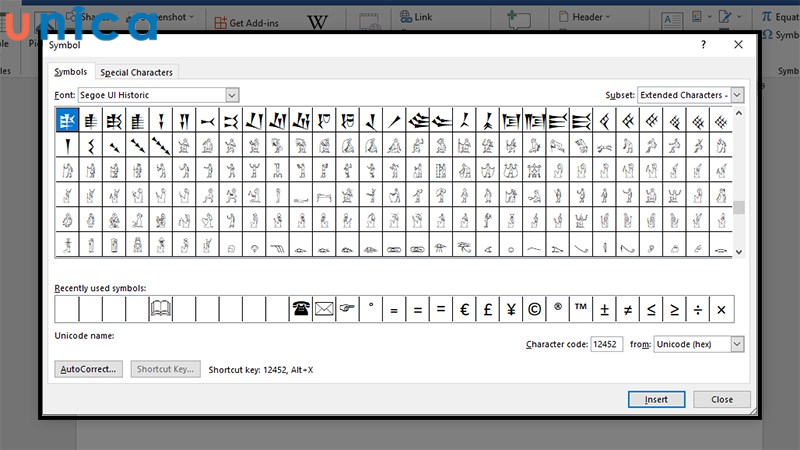800x450 pixels.
Task: Choose the Euro sign from recent symbols
Action: pyautogui.click(x=464, y=309)
